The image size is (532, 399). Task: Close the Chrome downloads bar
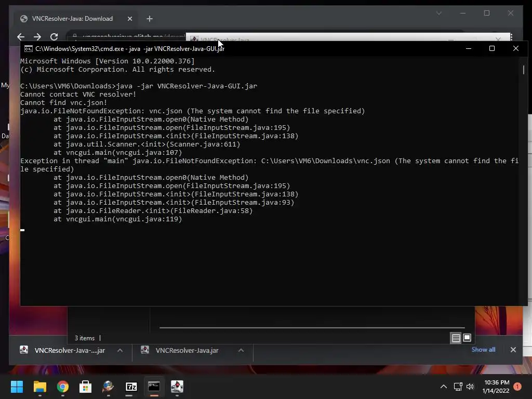tap(513, 350)
